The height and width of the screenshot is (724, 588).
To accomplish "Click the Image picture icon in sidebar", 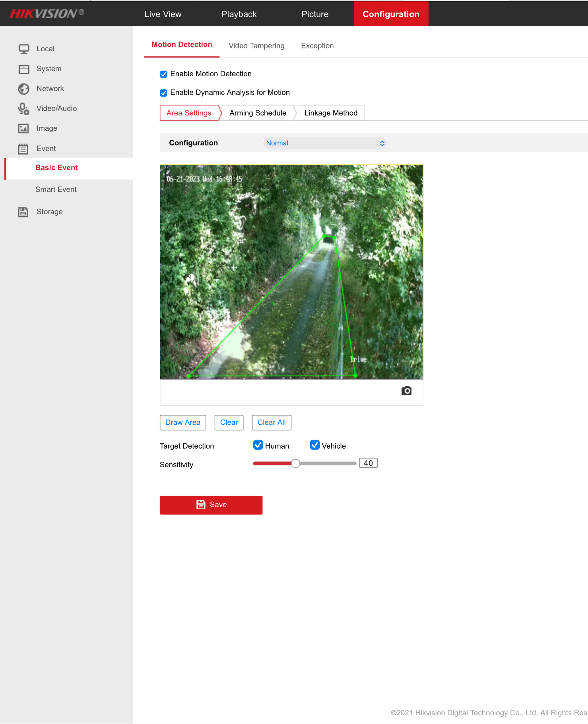I will point(24,129).
